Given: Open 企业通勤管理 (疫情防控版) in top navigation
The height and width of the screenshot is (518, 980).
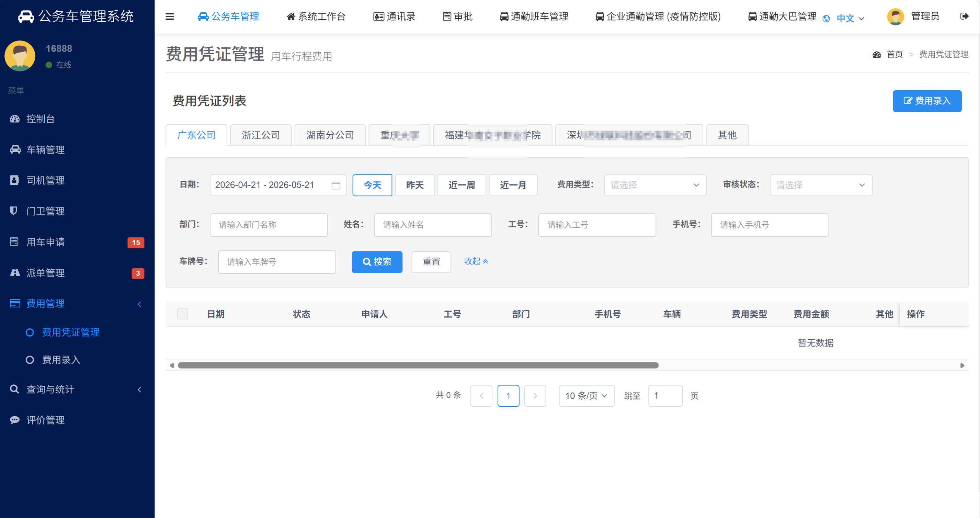Looking at the screenshot, I should click(x=658, y=16).
